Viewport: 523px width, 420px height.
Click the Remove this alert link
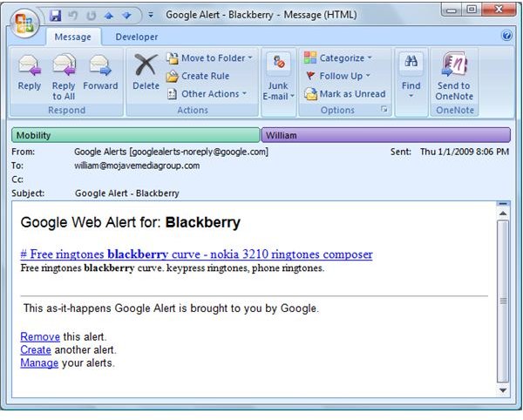tap(40, 336)
